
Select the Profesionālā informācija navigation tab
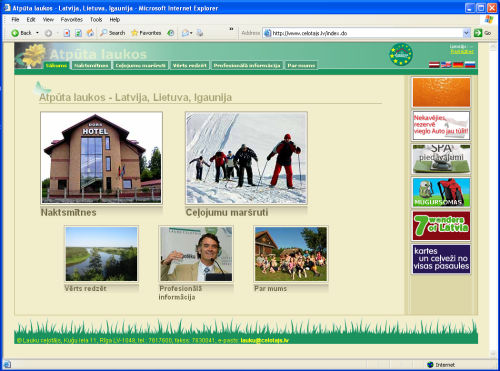tap(247, 65)
